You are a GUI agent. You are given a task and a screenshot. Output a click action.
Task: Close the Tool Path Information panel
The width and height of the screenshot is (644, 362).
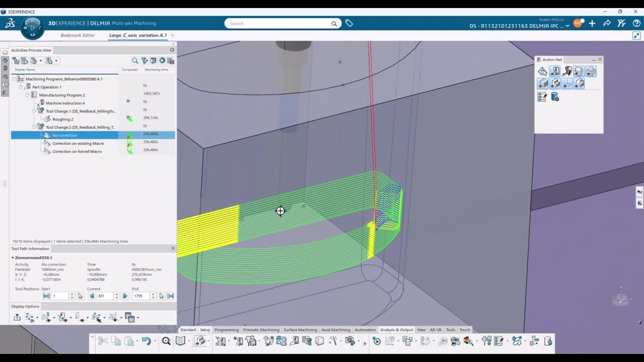(x=172, y=249)
